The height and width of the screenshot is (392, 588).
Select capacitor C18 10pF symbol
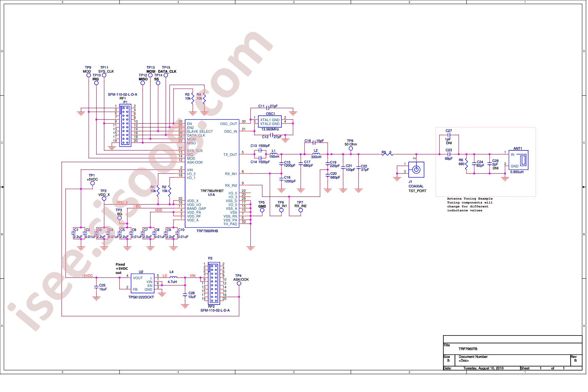[314, 143]
